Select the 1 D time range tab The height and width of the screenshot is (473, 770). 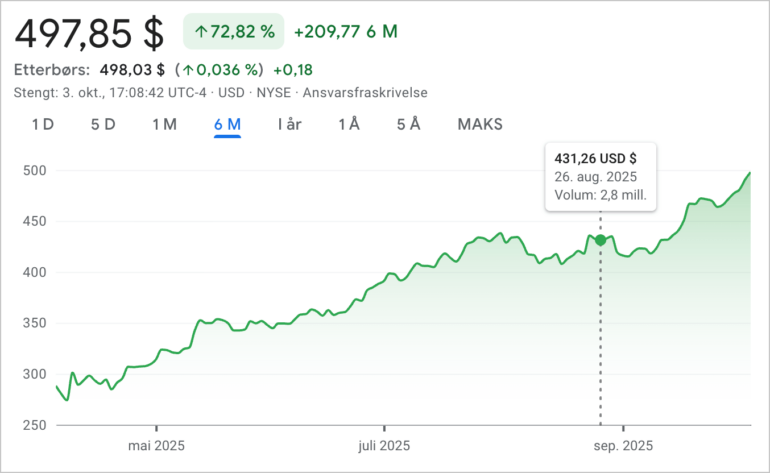coord(43,125)
